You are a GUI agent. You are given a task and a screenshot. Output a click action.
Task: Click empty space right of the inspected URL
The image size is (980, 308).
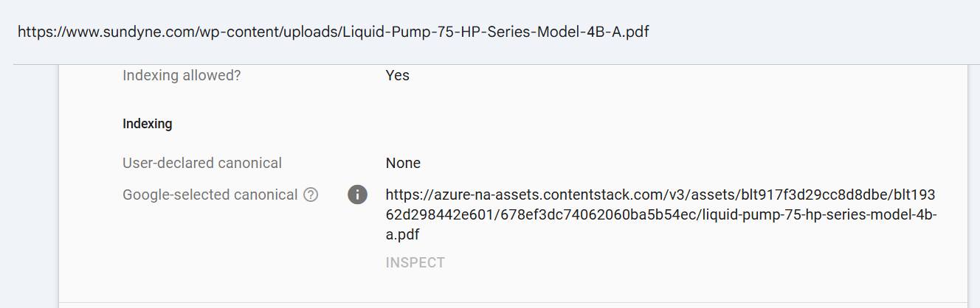pos(812,32)
